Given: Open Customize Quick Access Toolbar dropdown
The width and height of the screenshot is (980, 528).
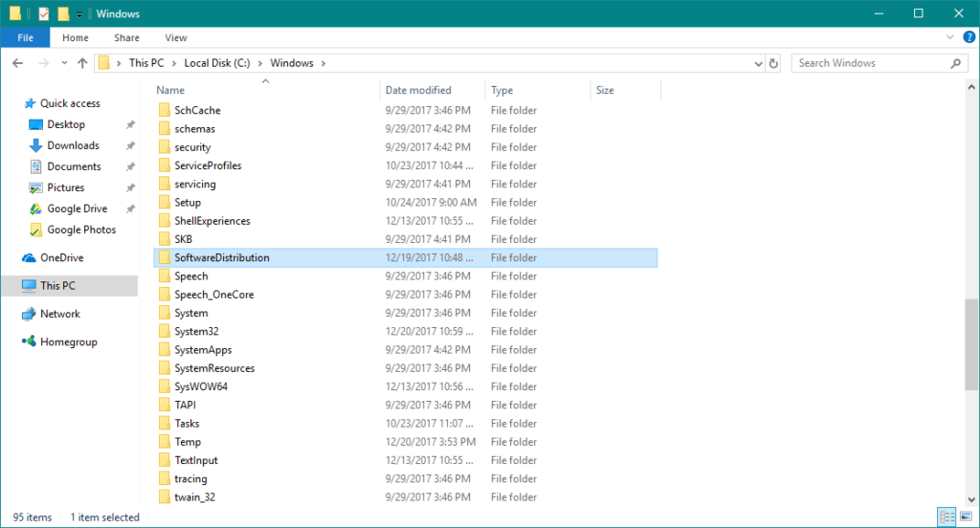Looking at the screenshot, I should (79, 14).
